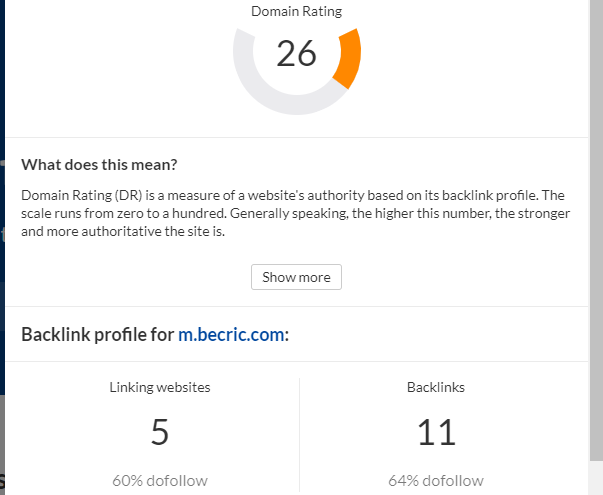Click the vertical scrollbar on the right edge

(x=595, y=250)
